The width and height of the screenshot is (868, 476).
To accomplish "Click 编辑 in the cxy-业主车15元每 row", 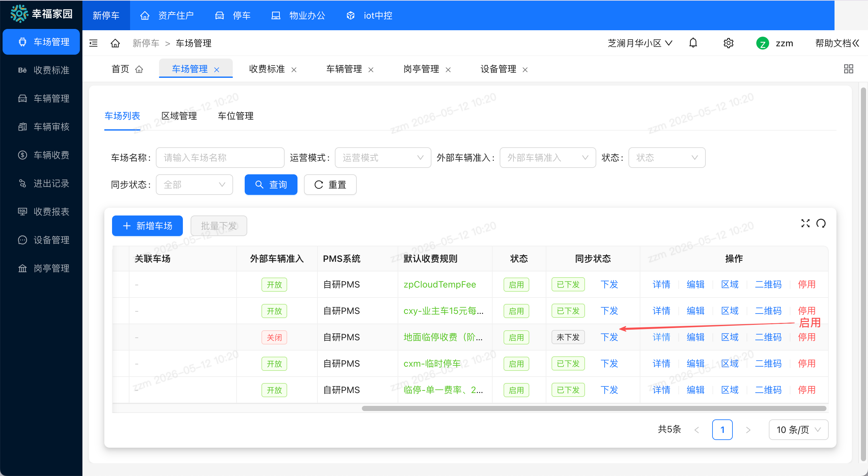I will click(x=695, y=311).
